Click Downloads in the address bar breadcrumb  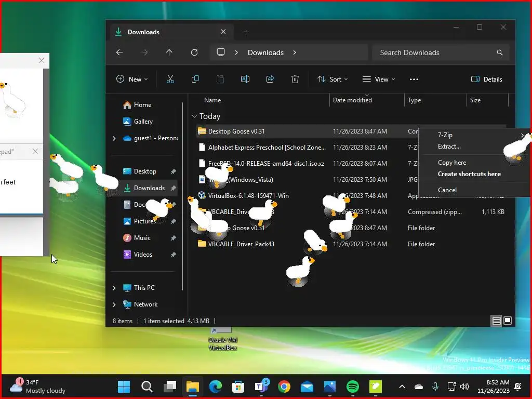pyautogui.click(x=265, y=52)
